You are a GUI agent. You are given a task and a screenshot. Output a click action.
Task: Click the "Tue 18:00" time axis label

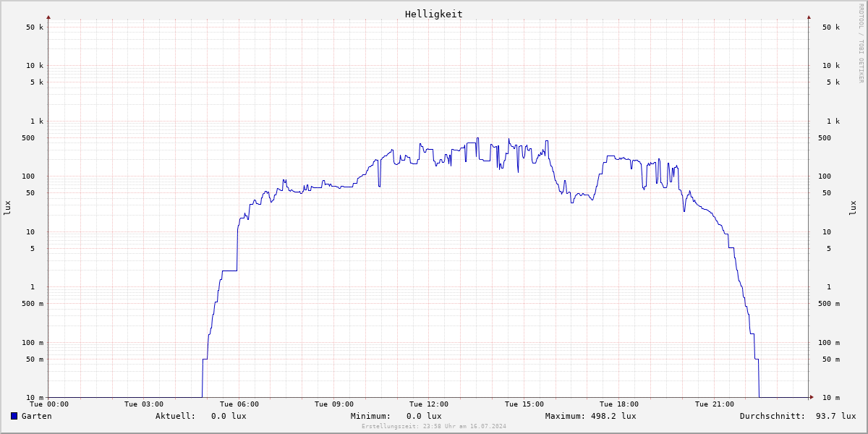(619, 404)
